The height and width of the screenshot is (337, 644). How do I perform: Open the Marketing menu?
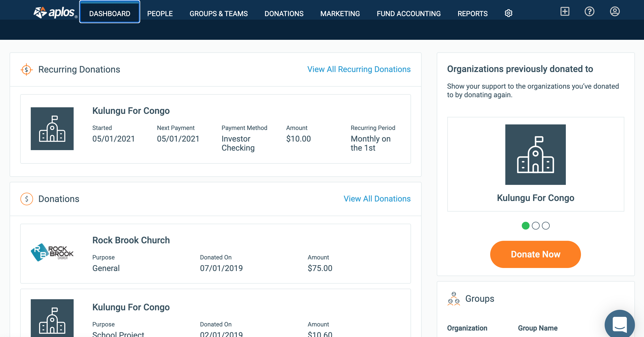(340, 13)
